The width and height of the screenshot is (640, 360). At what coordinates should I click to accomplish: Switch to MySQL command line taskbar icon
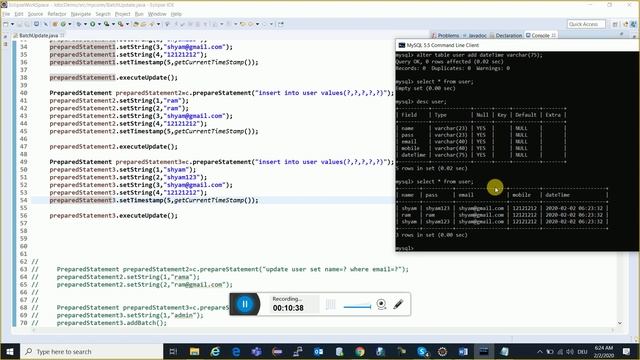point(484,351)
